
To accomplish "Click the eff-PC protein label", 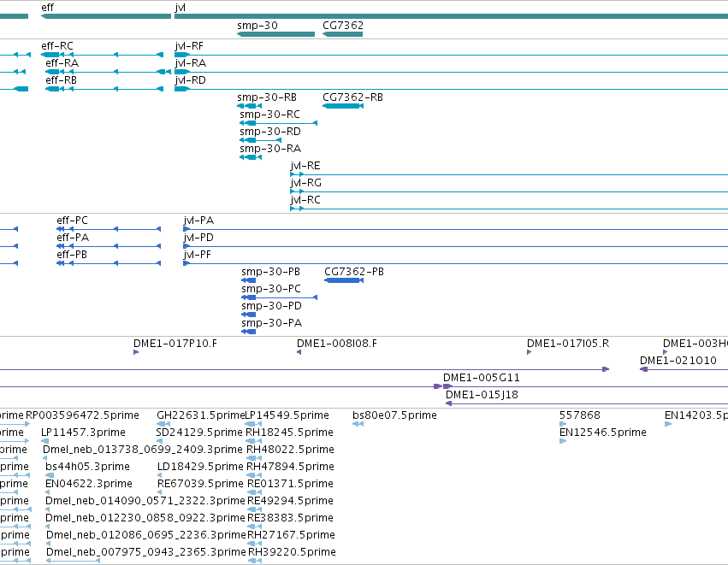I will (x=72, y=221).
